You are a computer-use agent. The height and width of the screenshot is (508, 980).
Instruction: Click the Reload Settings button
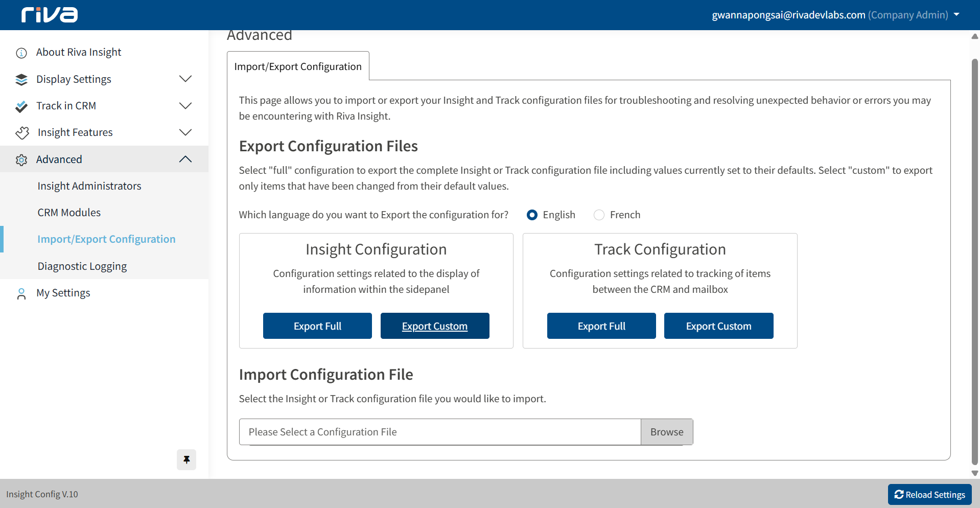(x=929, y=494)
